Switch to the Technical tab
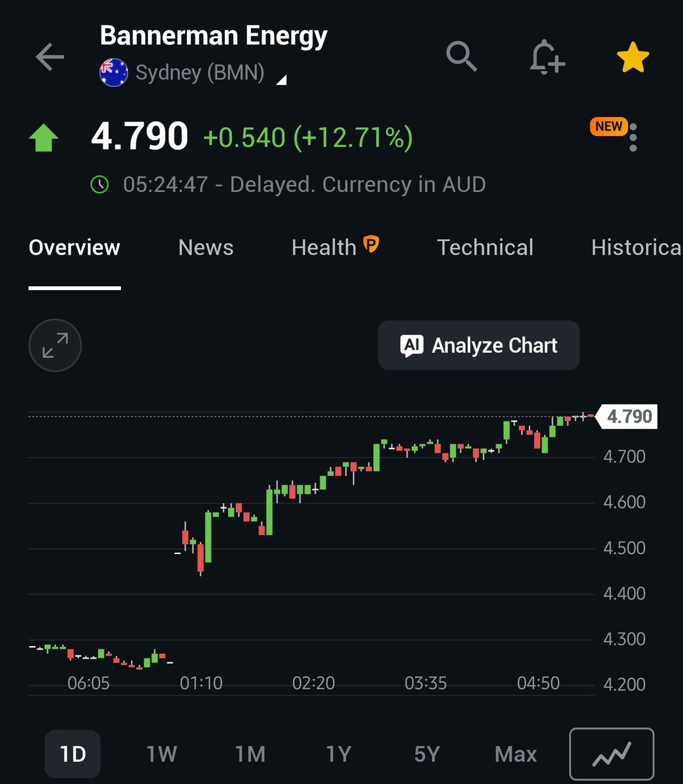 click(485, 248)
